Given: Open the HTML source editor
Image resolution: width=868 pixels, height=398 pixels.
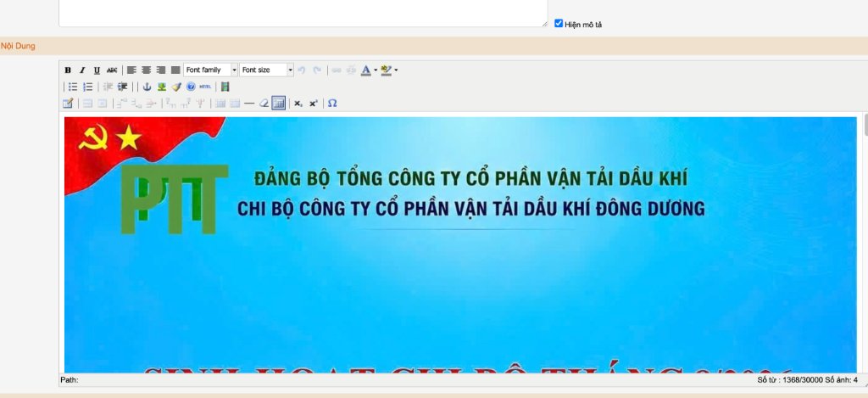Looking at the screenshot, I should pos(205,87).
